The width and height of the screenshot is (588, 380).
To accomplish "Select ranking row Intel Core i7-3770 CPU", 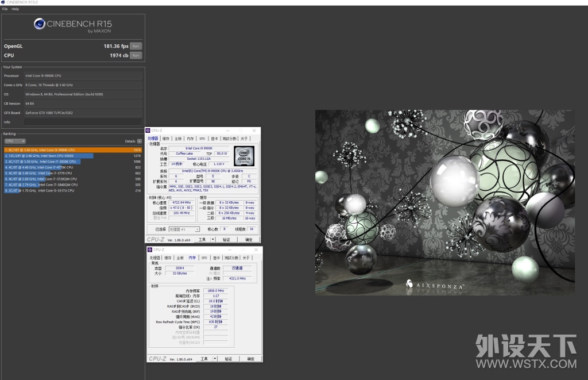I will point(73,173).
